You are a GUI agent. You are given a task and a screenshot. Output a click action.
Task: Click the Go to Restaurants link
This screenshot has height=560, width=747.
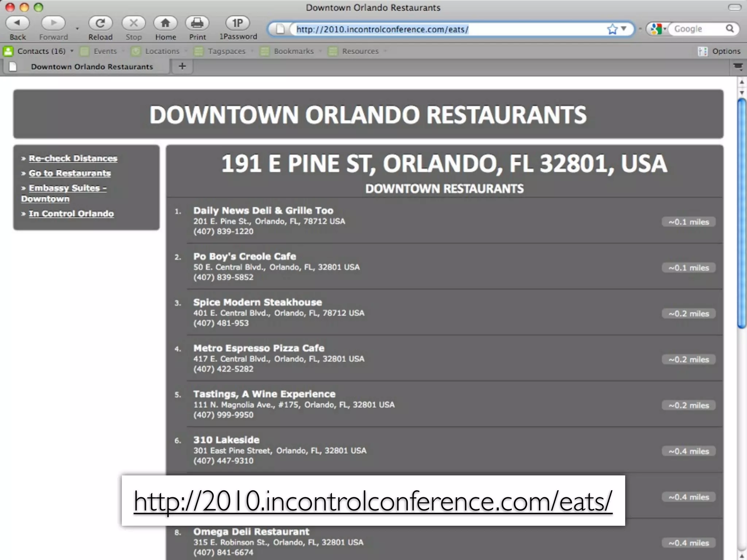[x=70, y=173]
